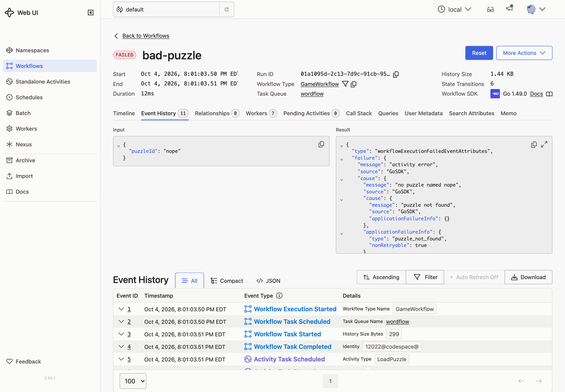
Task: Expand event 5 Activity Task Scheduled row
Action: coord(121,359)
